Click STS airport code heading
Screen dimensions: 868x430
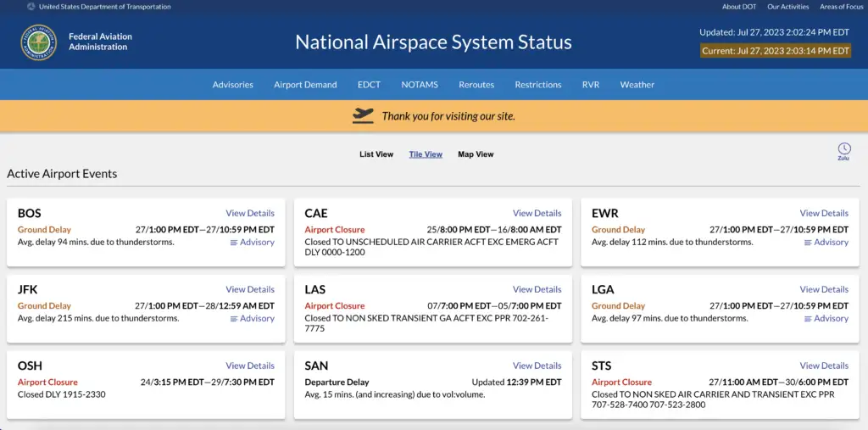(x=602, y=366)
